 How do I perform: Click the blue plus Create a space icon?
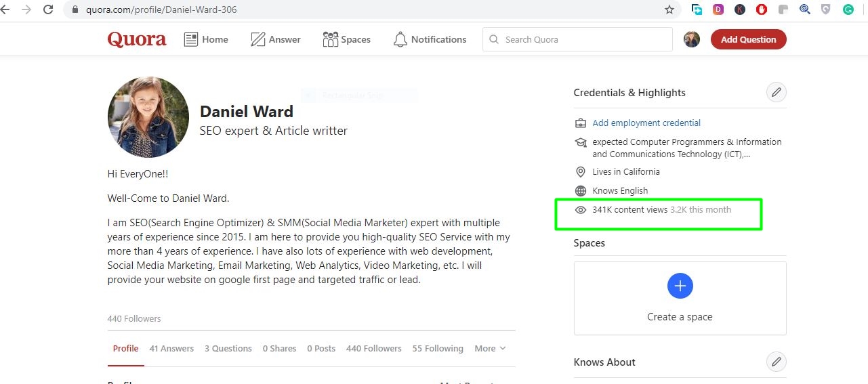(x=680, y=286)
